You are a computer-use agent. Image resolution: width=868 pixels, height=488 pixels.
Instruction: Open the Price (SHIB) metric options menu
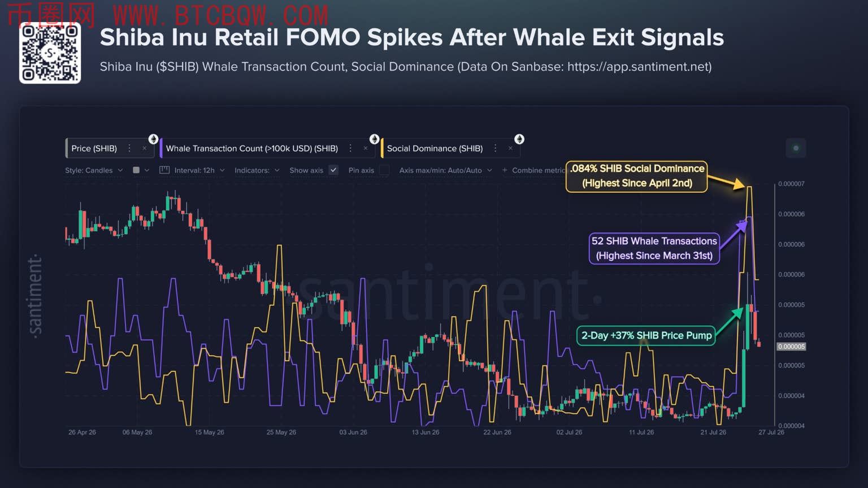[x=129, y=148]
